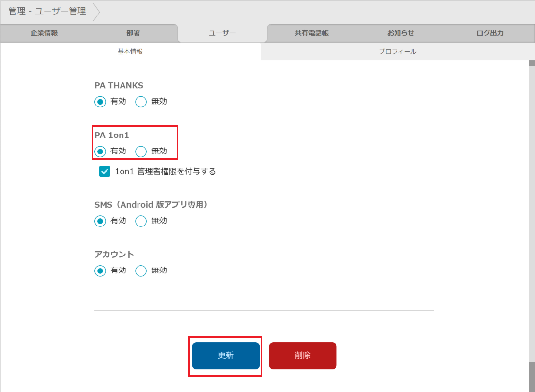Open the お知らせ tab
535x392 pixels.
click(x=401, y=33)
